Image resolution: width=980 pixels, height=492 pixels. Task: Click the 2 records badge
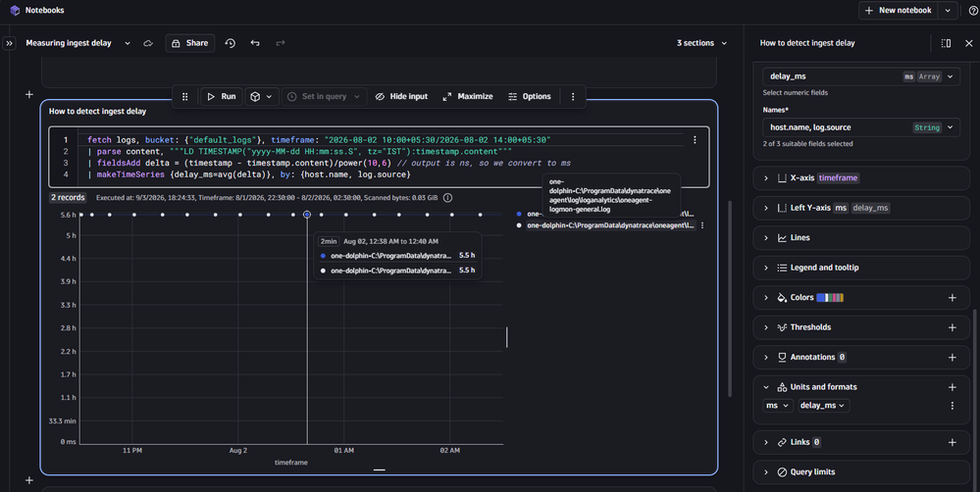pyautogui.click(x=68, y=198)
